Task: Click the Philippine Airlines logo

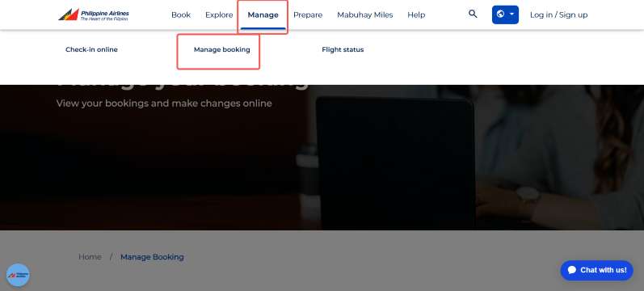Action: [94, 15]
